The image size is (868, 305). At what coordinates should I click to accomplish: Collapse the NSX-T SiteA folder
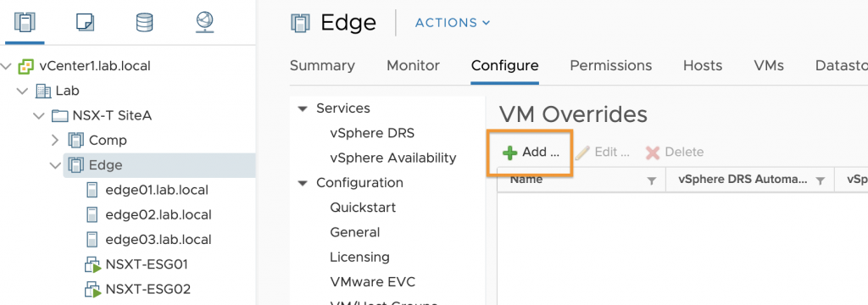tap(38, 116)
